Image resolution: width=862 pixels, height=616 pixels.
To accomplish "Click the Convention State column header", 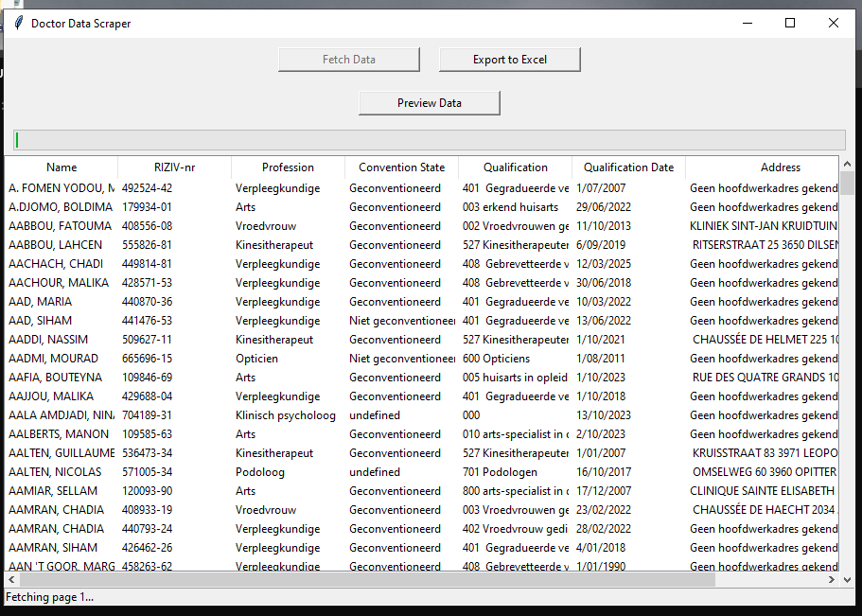I will (400, 167).
